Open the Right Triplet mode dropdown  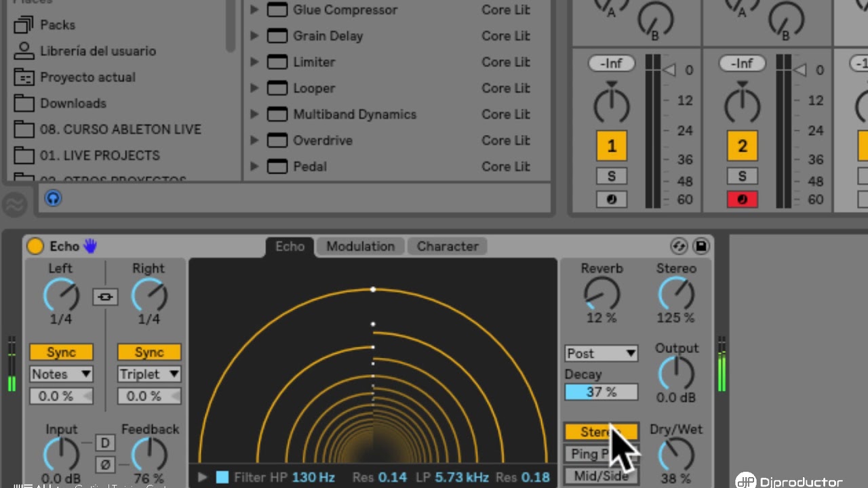(149, 374)
